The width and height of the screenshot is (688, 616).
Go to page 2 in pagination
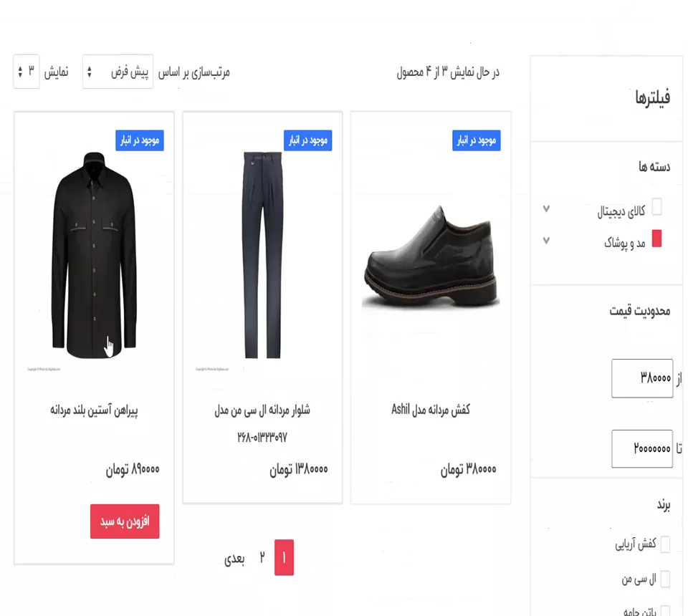coord(262,557)
